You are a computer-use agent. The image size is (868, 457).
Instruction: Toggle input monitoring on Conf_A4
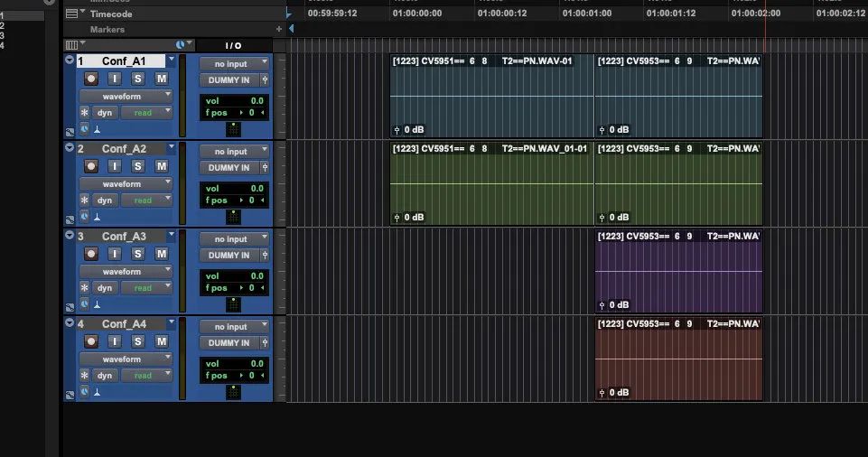coord(115,341)
